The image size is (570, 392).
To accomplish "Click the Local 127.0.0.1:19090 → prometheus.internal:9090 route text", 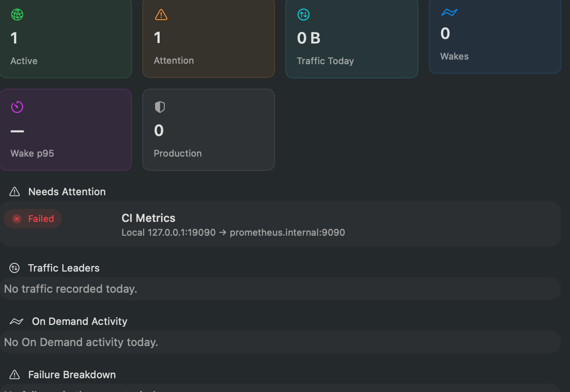I will [233, 233].
